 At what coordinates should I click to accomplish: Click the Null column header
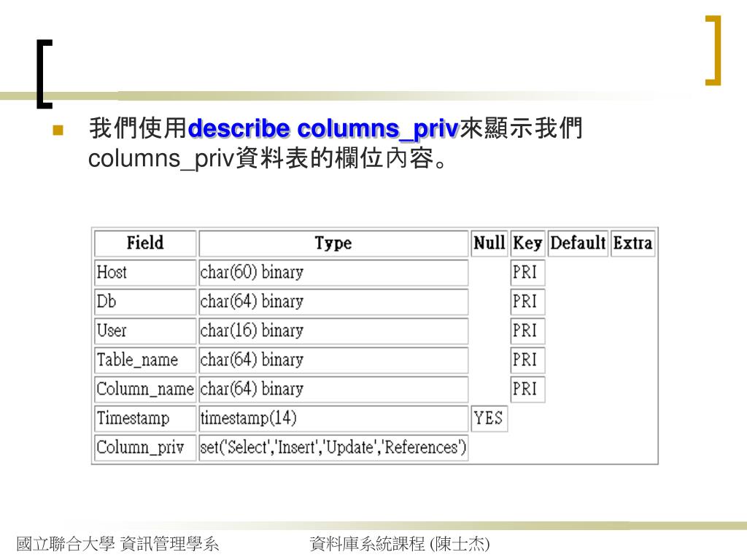point(489,244)
